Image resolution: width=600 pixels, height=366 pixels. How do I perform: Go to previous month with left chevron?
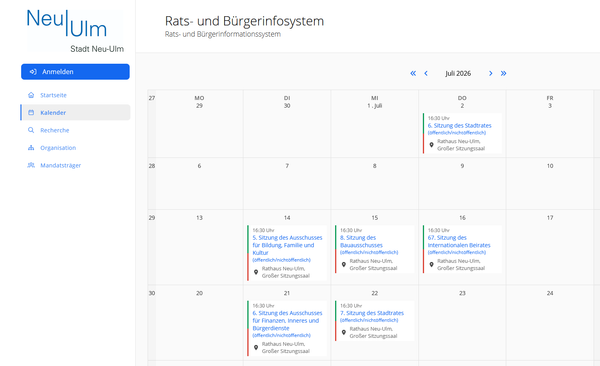(426, 73)
